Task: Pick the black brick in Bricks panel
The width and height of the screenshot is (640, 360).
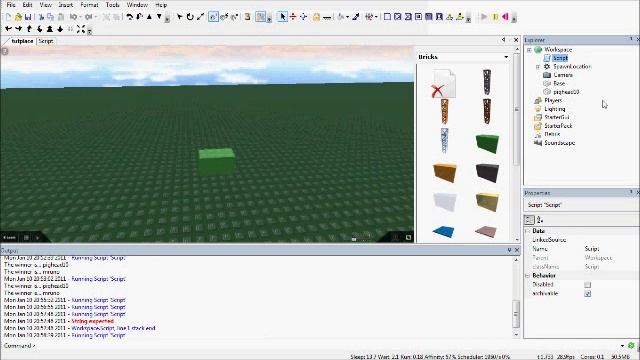Action: [x=487, y=172]
